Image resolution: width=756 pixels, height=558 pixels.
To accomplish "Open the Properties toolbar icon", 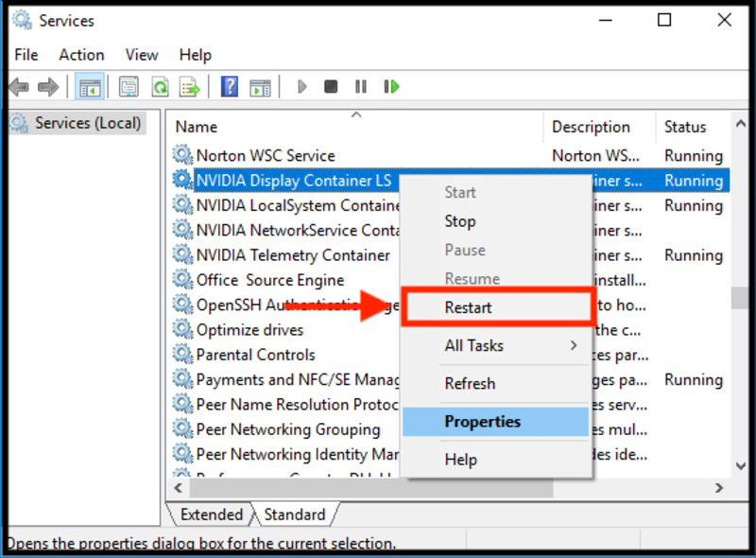I will 129,87.
